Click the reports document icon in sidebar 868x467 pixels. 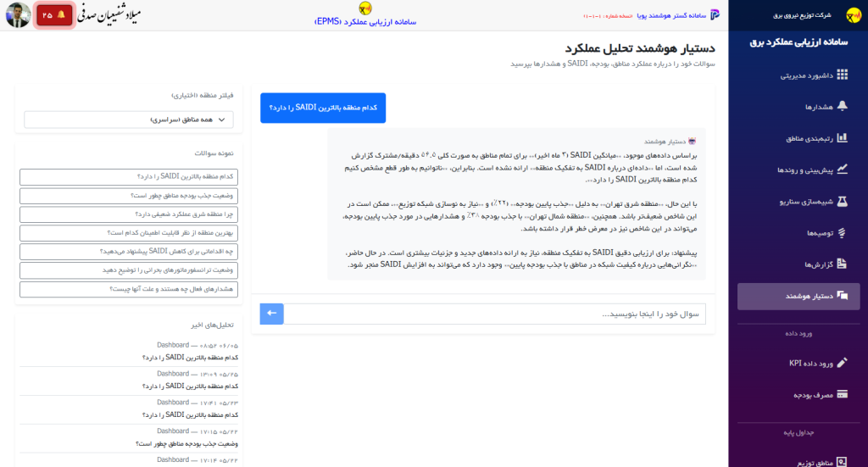coord(842,264)
